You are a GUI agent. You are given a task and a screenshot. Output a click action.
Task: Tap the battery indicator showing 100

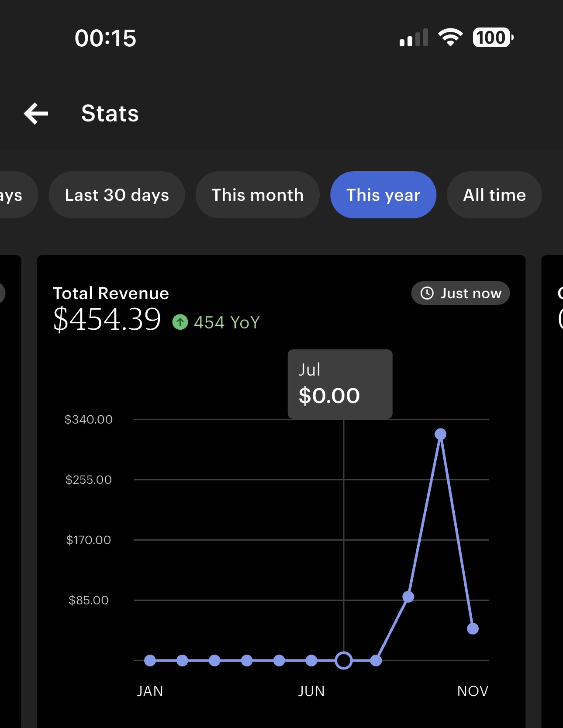(x=492, y=38)
